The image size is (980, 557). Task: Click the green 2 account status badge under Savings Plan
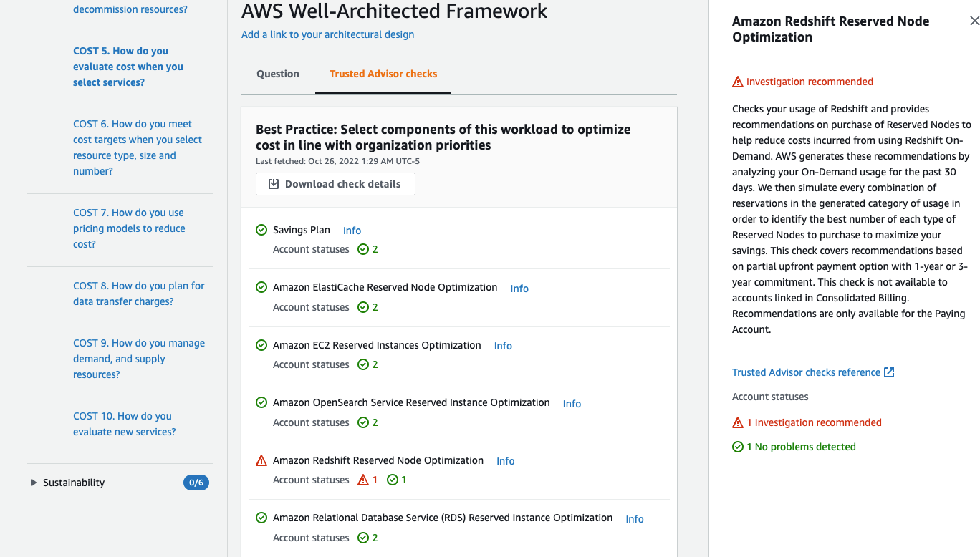[x=367, y=249]
